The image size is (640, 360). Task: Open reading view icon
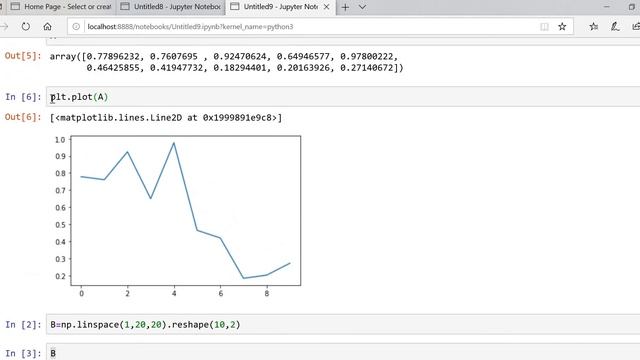click(544, 27)
